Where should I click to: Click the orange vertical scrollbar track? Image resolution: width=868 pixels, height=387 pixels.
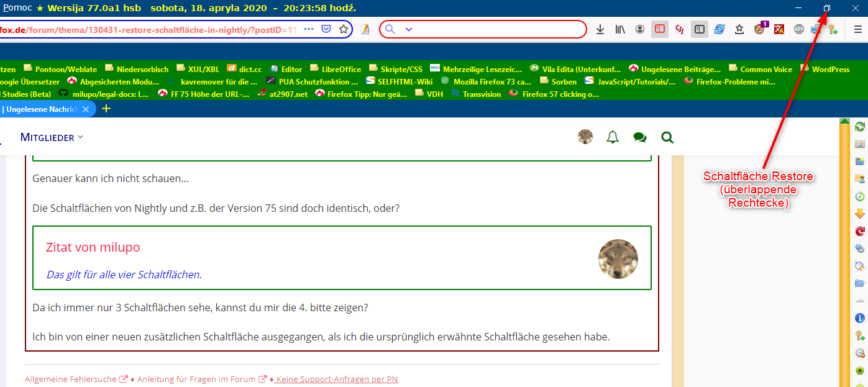845,255
